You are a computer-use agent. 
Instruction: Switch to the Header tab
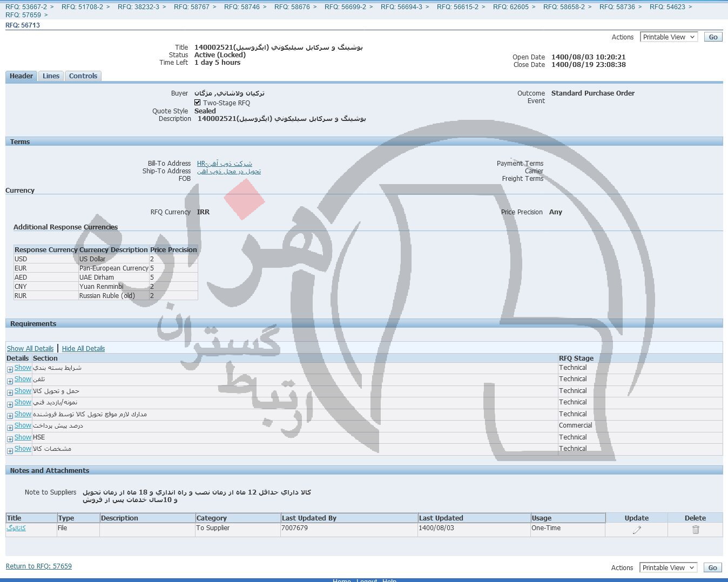[21, 76]
